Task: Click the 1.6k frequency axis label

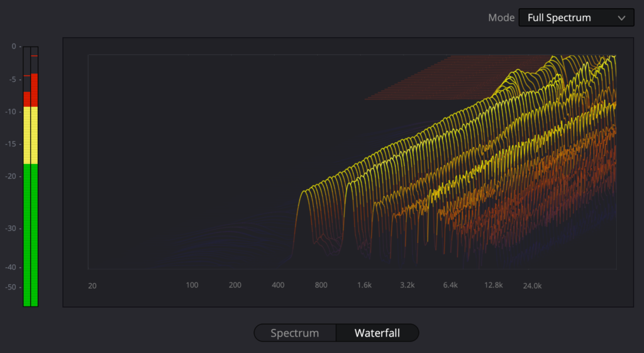Action: point(364,285)
